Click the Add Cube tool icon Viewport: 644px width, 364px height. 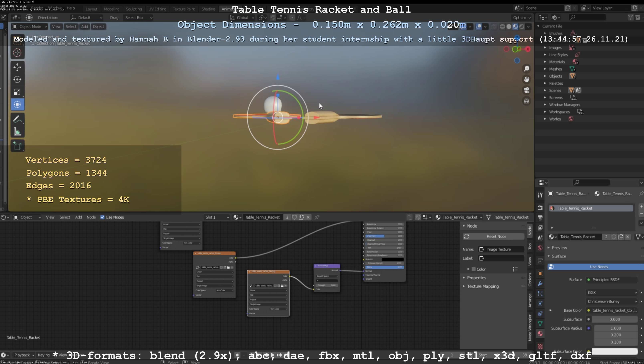pos(17,146)
